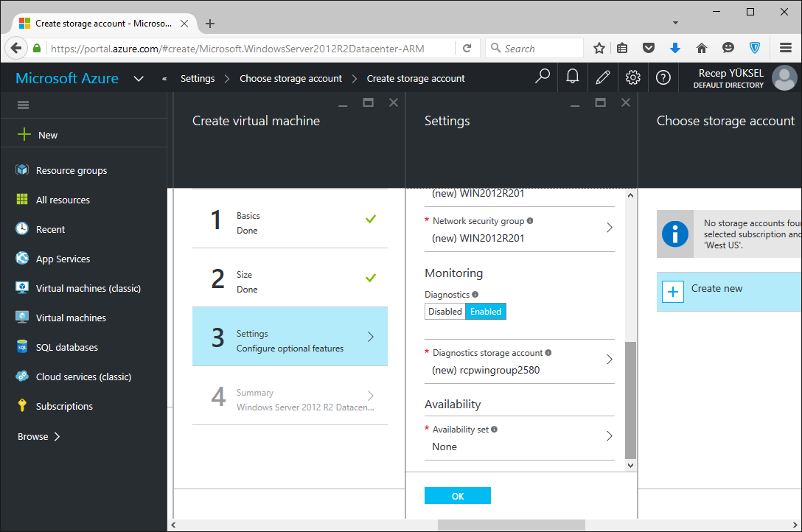Image resolution: width=802 pixels, height=532 pixels.
Task: Click the chat smiley toolbar icon
Action: [728, 48]
